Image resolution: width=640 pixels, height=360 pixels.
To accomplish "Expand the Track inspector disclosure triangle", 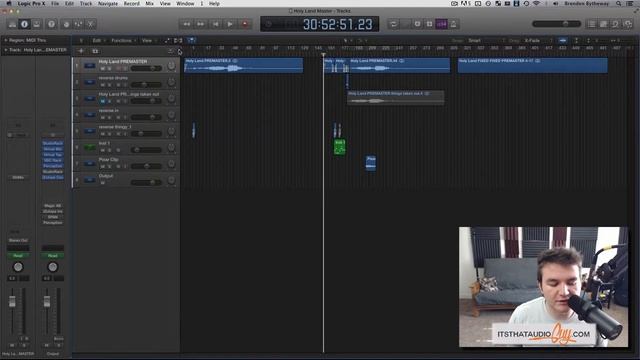I will (x=6, y=50).
